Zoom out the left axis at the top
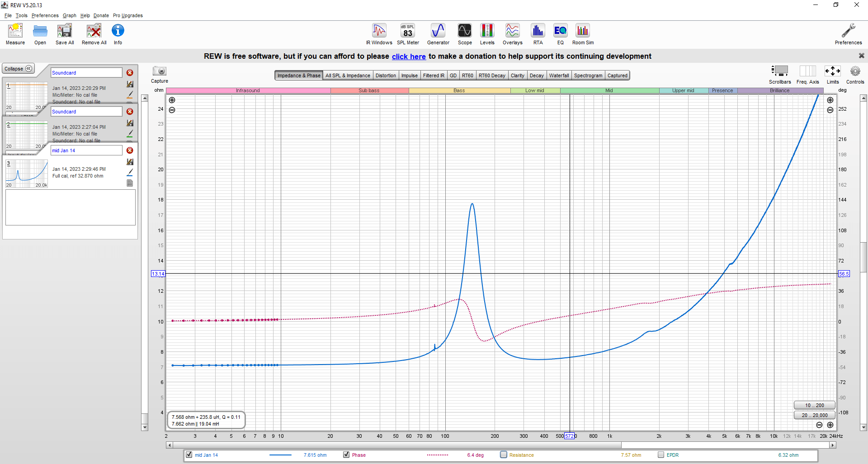 pos(172,110)
